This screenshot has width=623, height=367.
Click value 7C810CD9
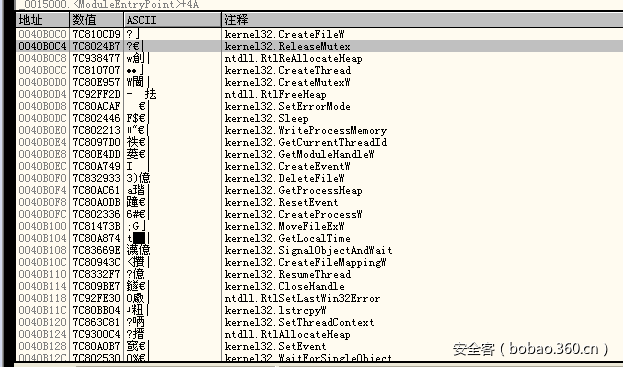(x=96, y=34)
